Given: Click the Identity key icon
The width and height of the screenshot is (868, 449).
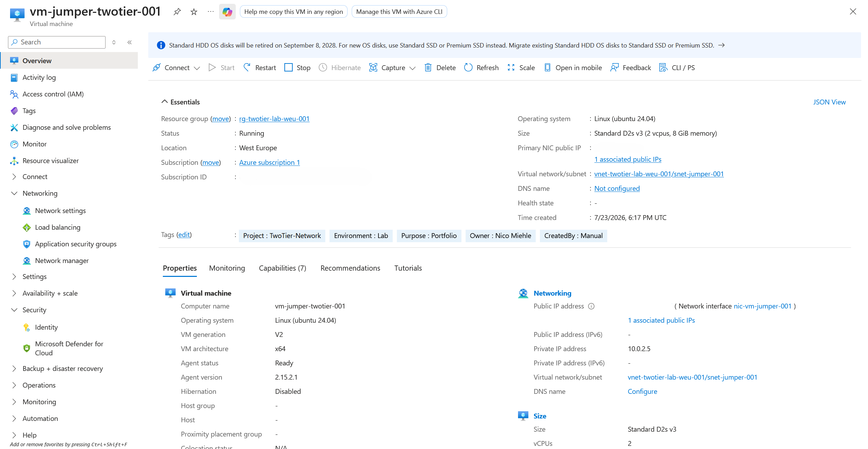Looking at the screenshot, I should [x=27, y=327].
